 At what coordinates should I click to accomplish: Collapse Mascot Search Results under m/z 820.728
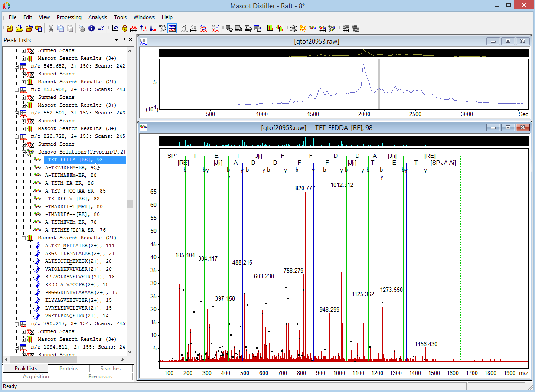24,238
